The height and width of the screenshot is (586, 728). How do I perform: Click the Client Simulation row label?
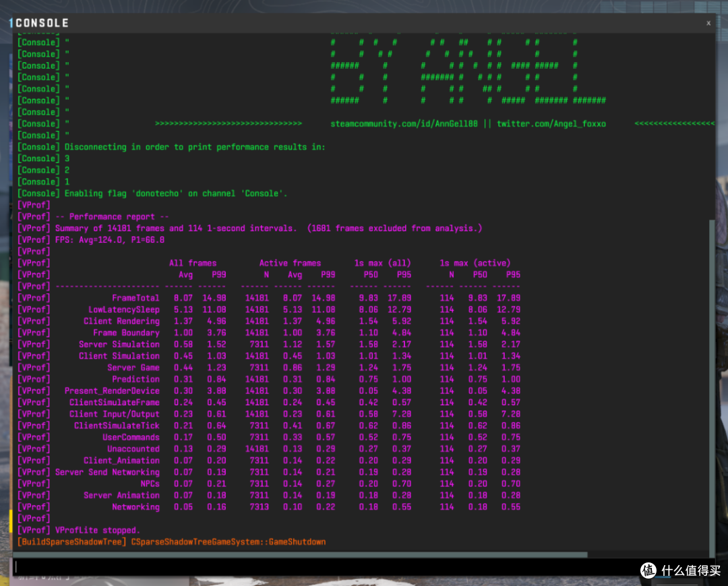click(x=119, y=356)
